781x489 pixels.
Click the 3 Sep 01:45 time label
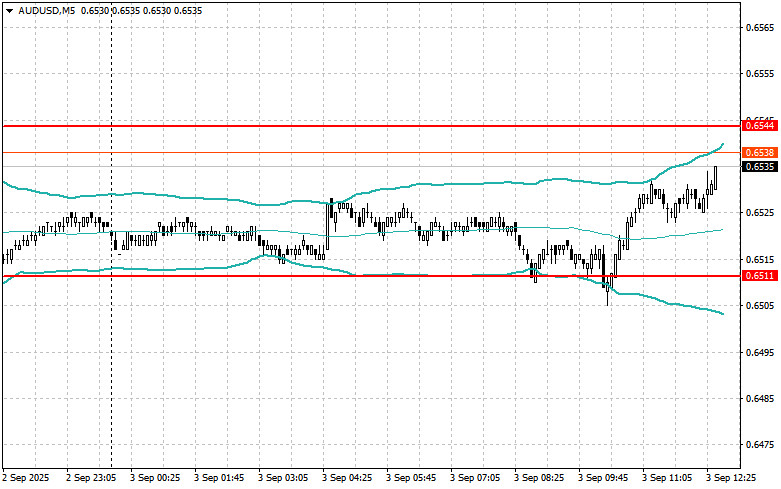[x=219, y=478]
